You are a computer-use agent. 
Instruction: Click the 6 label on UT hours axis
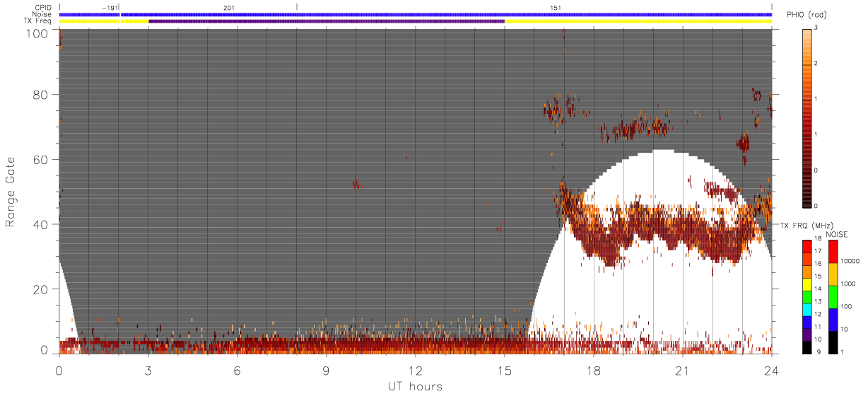237,370
